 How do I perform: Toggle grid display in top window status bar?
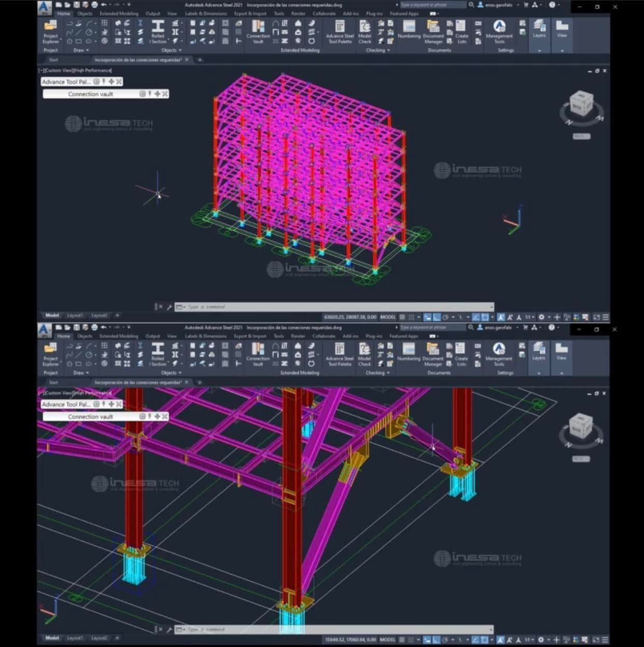point(402,316)
